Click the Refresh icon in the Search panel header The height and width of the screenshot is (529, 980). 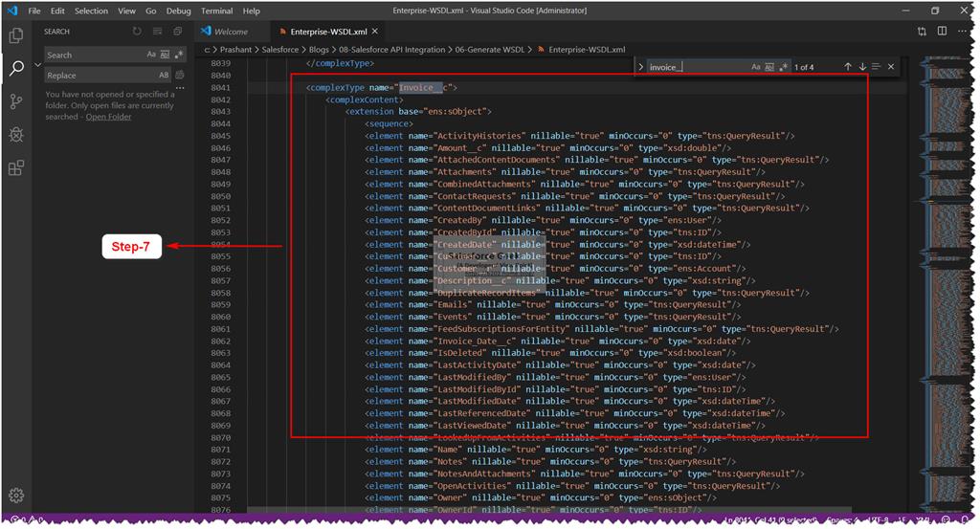[x=137, y=32]
